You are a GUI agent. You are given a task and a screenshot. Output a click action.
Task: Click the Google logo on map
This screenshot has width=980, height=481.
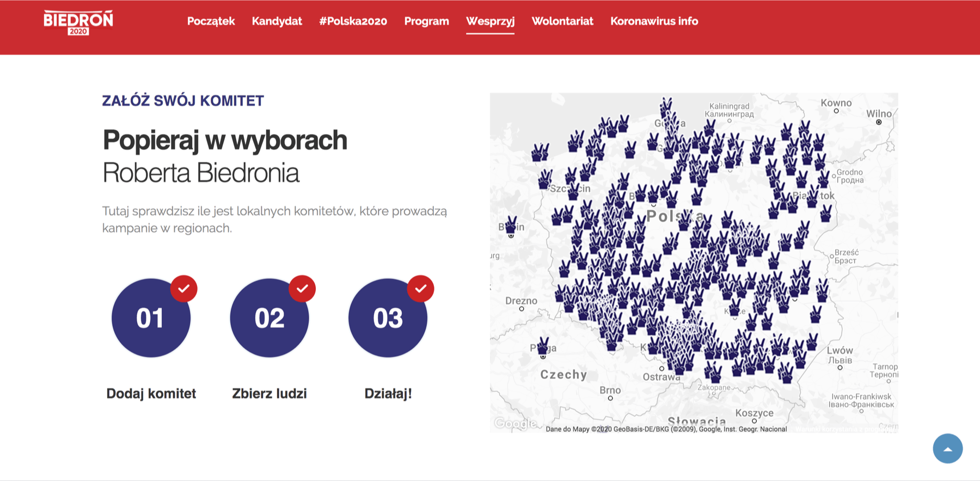coord(514,423)
